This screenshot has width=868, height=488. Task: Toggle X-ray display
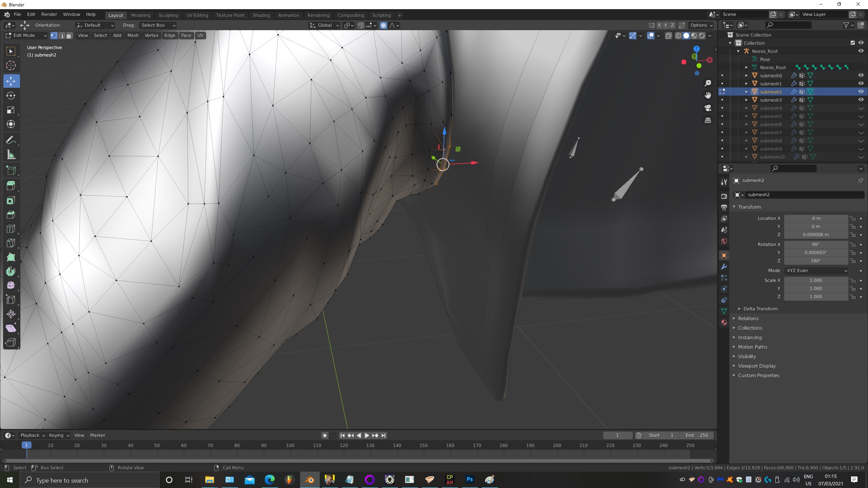[669, 35]
